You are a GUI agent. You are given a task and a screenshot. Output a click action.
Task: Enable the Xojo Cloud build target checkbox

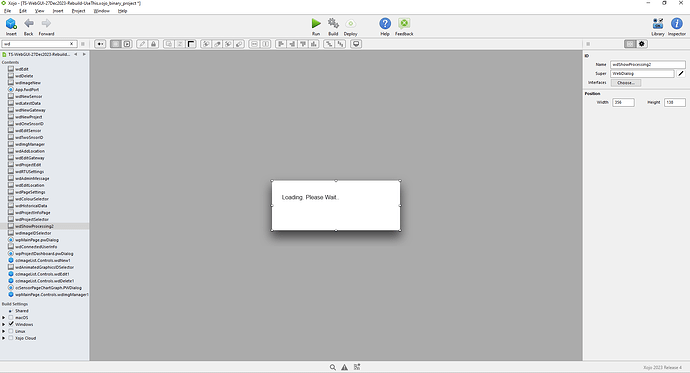pos(11,338)
